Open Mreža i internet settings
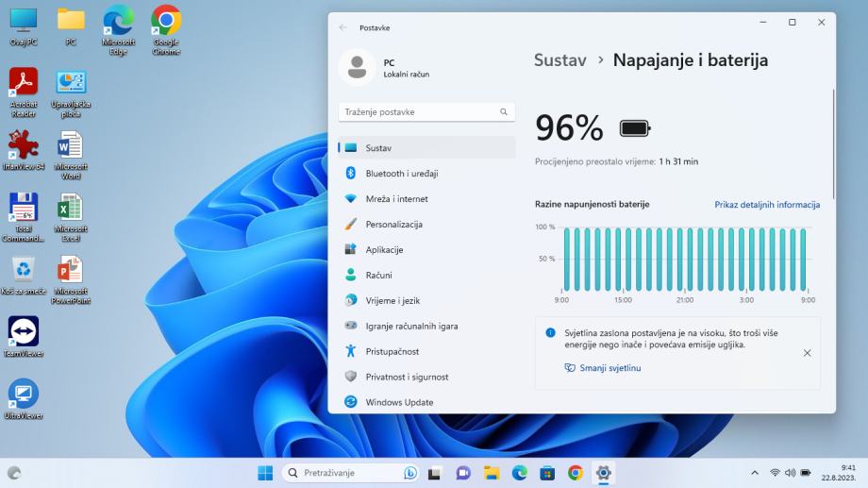This screenshot has width=868, height=488. tap(426, 199)
